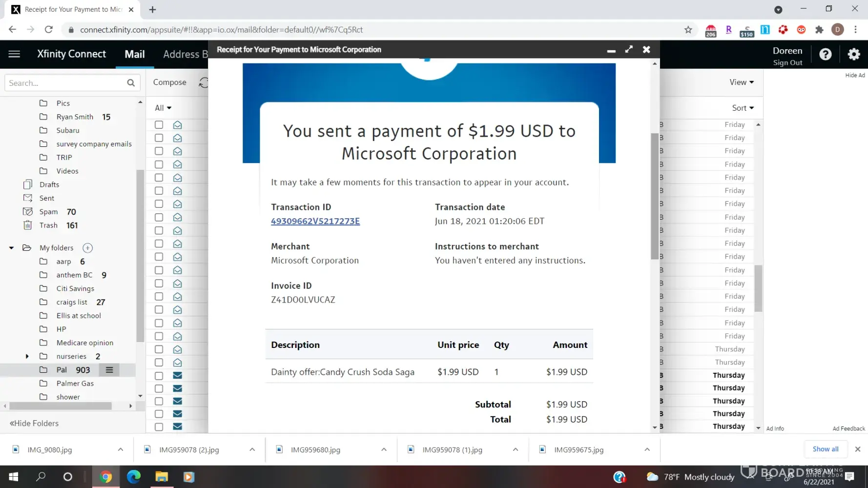Click the Compose button
Screen dimensions: 868x488
pos(169,82)
